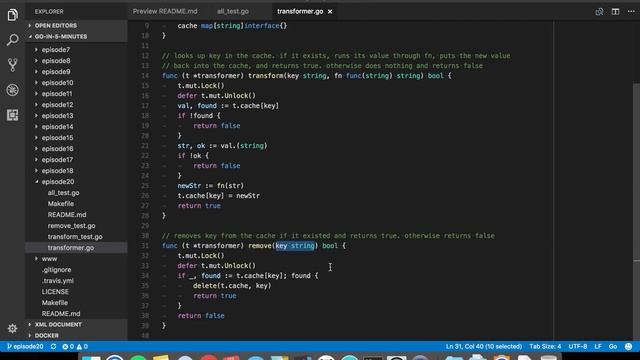This screenshot has width=640, height=360.
Task: Click the synchronize changes icon in status bar
Action: tap(53, 347)
